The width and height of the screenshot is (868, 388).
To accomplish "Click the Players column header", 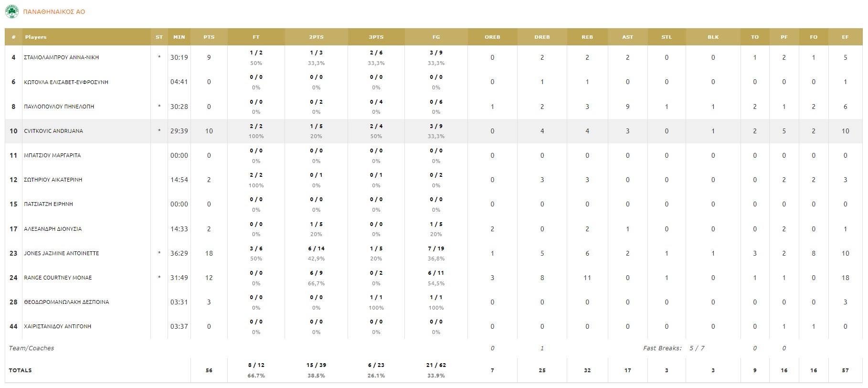I will pyautogui.click(x=36, y=37).
